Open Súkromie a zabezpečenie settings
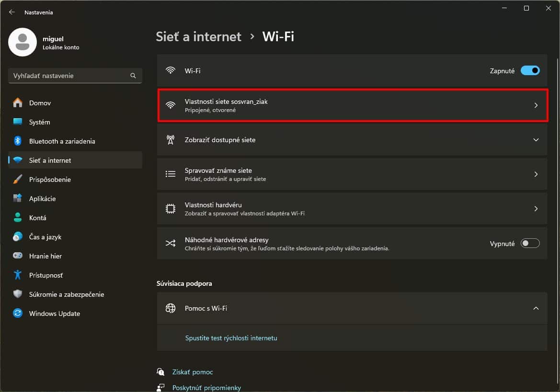Image resolution: width=560 pixels, height=392 pixels. click(75, 294)
